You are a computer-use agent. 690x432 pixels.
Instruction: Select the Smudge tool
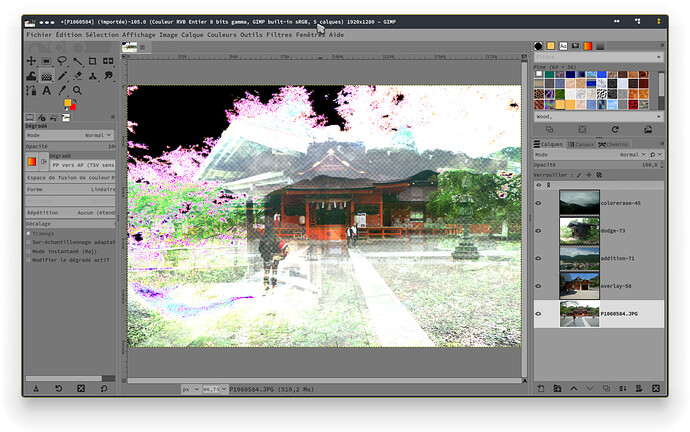(x=108, y=76)
